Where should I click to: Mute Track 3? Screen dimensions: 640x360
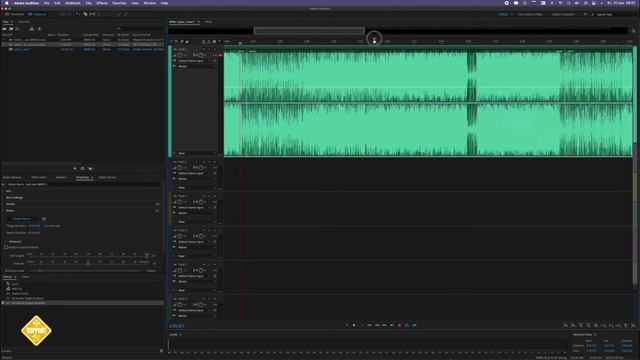pyautogui.click(x=204, y=196)
